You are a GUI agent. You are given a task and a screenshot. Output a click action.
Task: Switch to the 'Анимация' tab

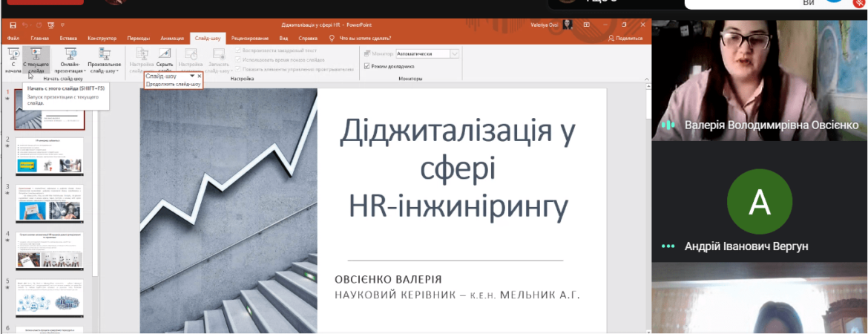(x=172, y=38)
